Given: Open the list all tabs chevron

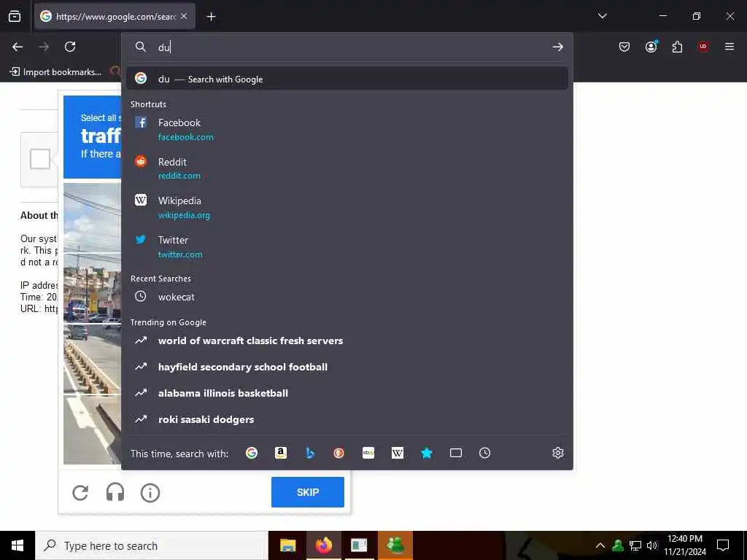Looking at the screenshot, I should [602, 16].
